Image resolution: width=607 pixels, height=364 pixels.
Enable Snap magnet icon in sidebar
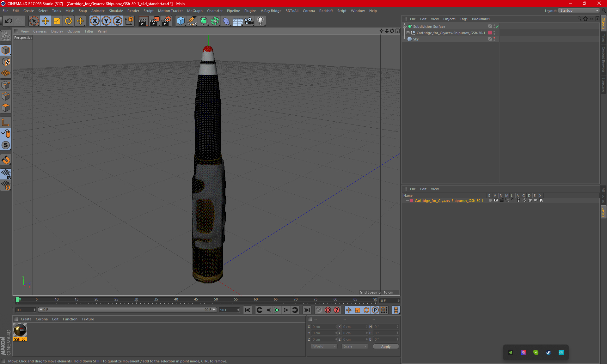pyautogui.click(x=6, y=160)
